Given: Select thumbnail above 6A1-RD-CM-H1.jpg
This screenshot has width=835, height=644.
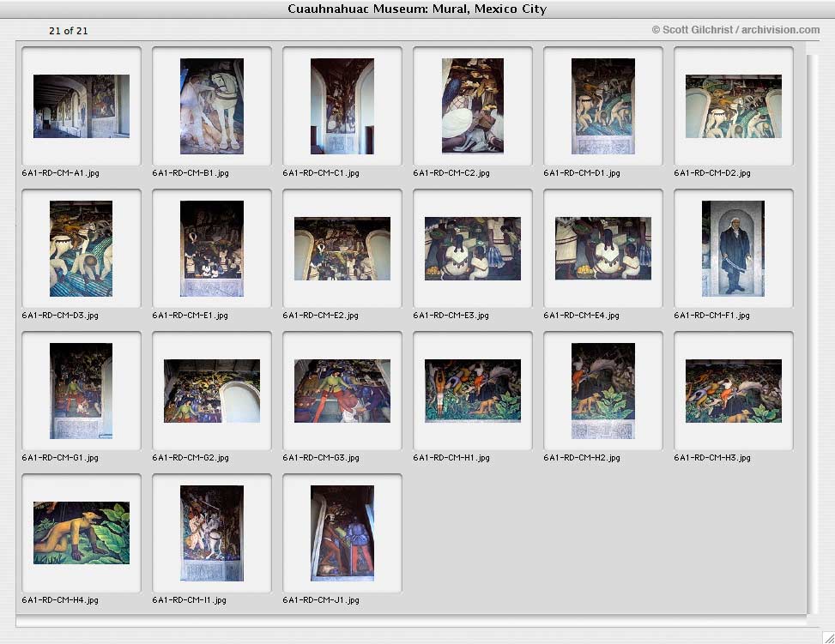Looking at the screenshot, I should [473, 391].
